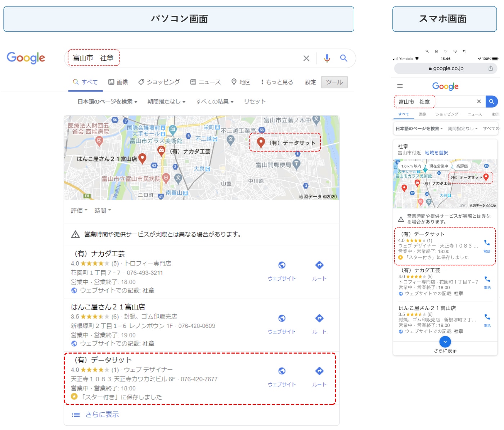
Task: Open route icon for はんこ屋さん21富山店
Action: pos(319,318)
